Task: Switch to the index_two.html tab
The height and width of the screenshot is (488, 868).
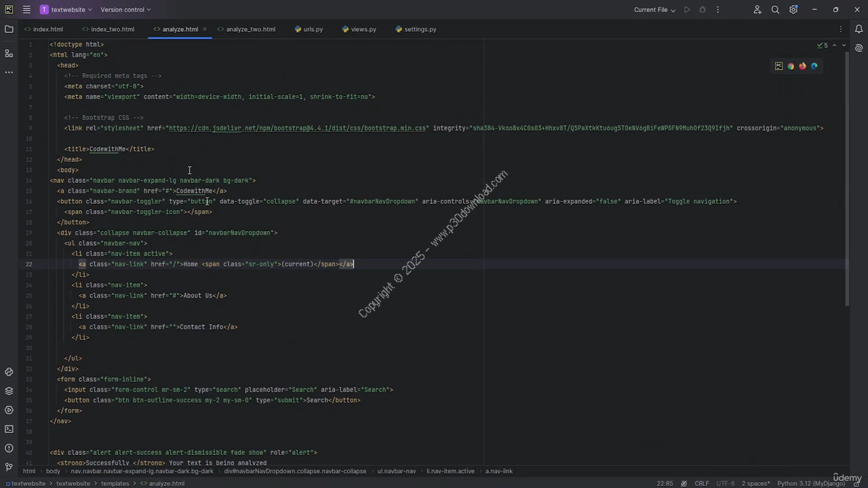Action: click(x=108, y=29)
